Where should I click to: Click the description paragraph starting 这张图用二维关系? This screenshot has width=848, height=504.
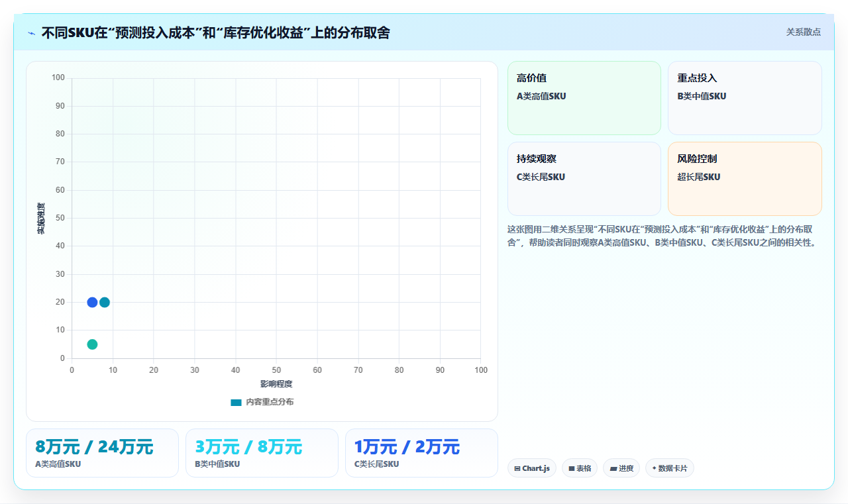664,236
